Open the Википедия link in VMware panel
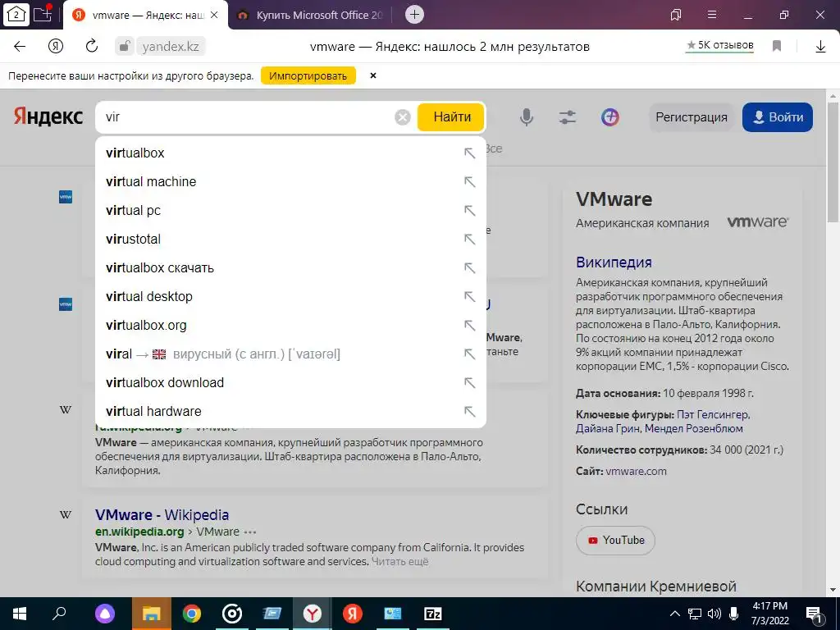 (614, 262)
